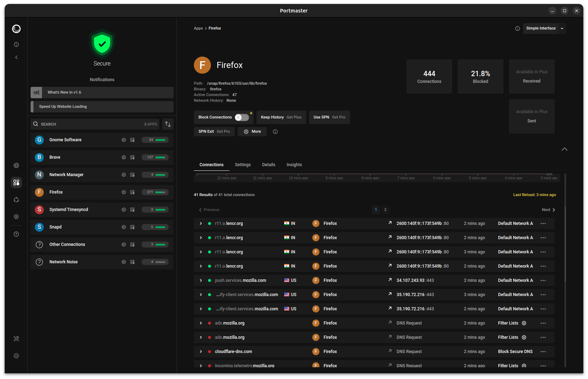The image size is (588, 379).
Task: Select Other Connections in app list
Action: (x=102, y=244)
